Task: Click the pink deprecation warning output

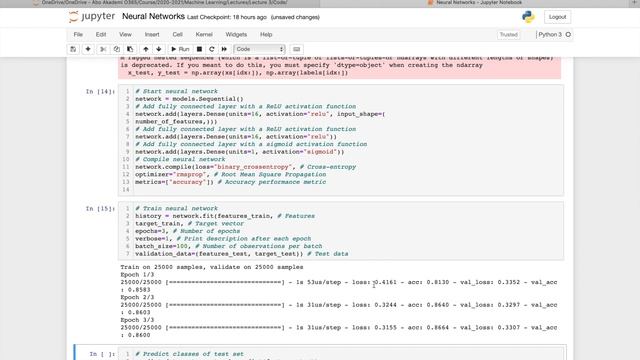Action: pos(340,67)
